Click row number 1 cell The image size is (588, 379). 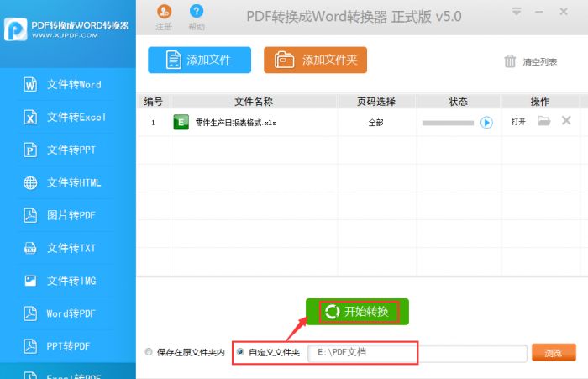(154, 123)
